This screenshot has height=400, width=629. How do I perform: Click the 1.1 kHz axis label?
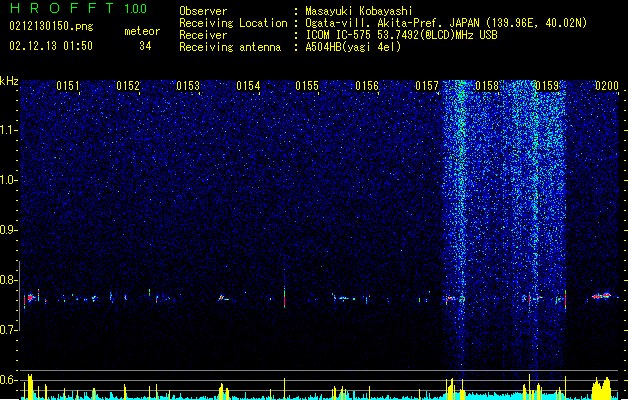(x=9, y=130)
